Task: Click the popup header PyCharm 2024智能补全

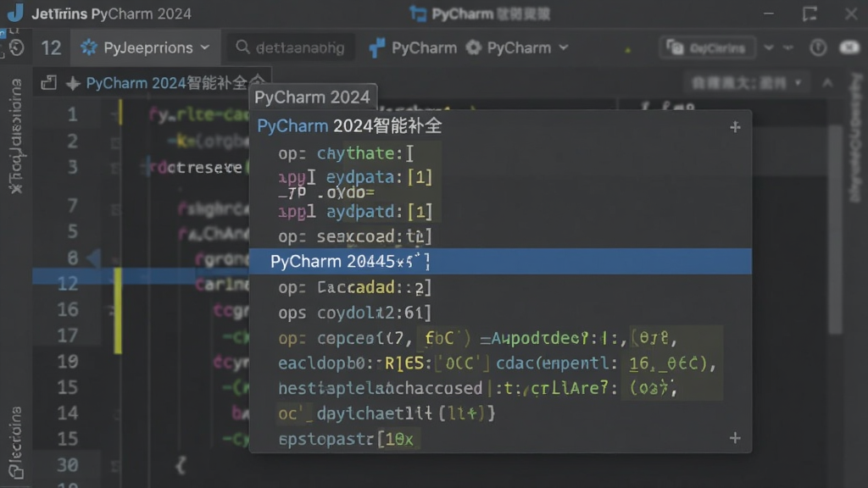Action: tap(350, 126)
